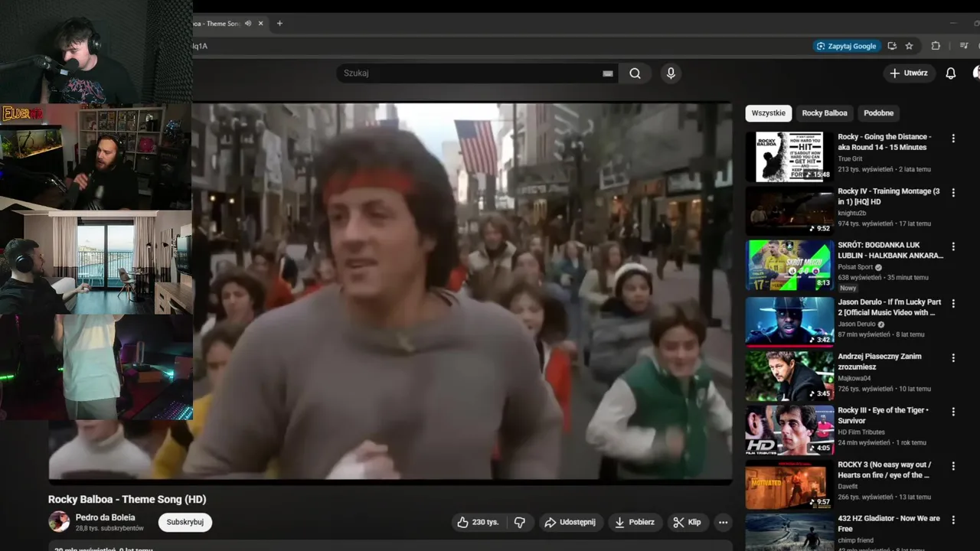
Task: Open thumbnail of Rocky III Eye of the Tiger
Action: (789, 430)
